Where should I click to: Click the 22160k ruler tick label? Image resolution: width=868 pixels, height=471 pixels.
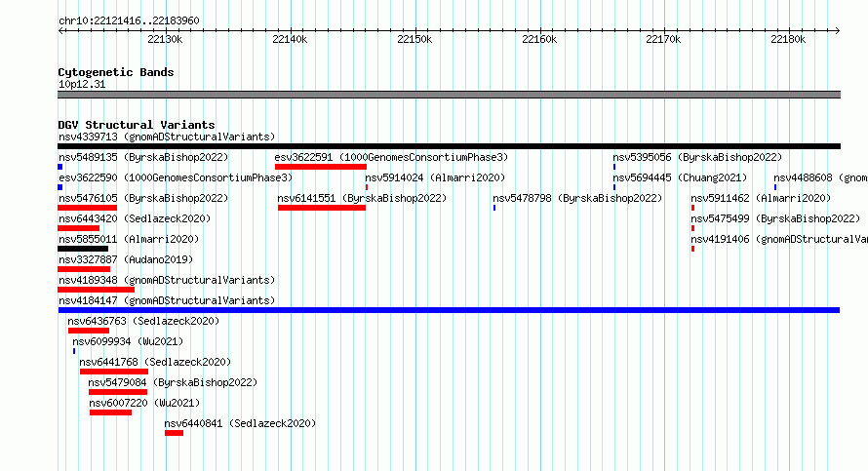point(539,40)
